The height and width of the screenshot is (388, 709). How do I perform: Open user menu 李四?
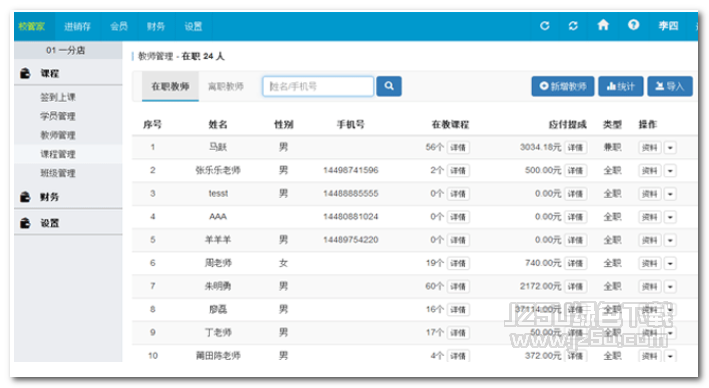point(668,26)
